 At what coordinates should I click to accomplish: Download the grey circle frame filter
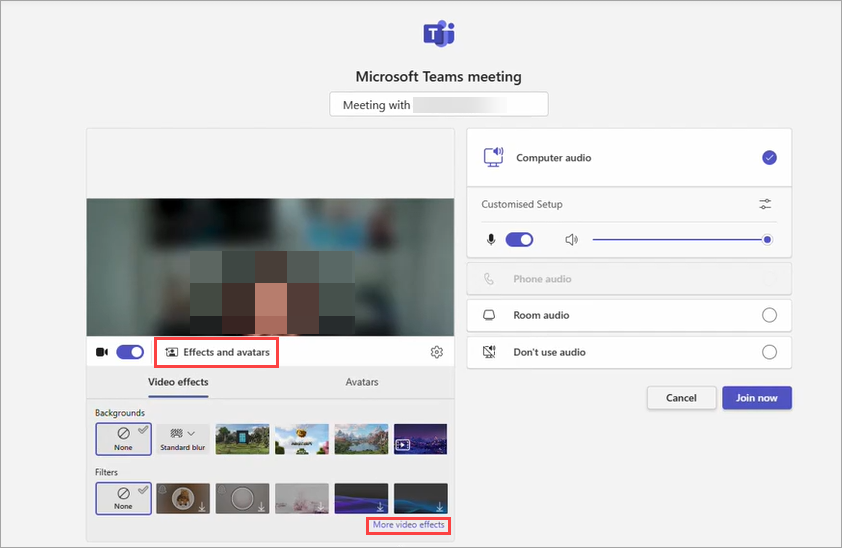click(x=242, y=499)
